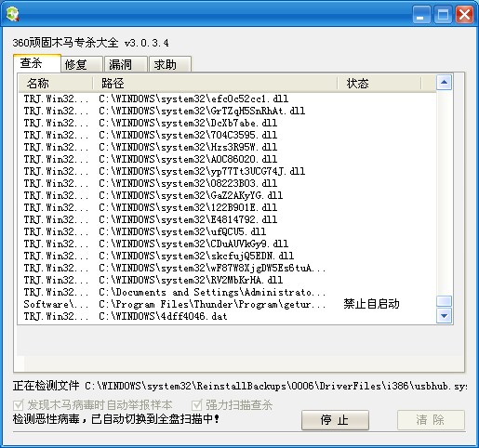The height and width of the screenshot is (448, 479).
Task: Sort by the 路径 column header
Action: (x=215, y=84)
